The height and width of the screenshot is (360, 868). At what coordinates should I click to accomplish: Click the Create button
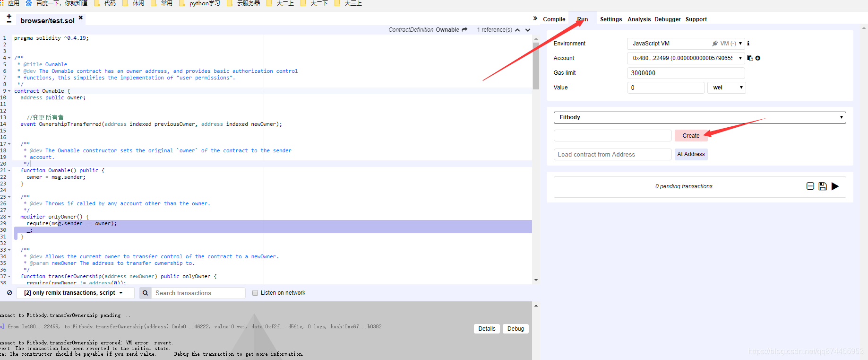[691, 136]
